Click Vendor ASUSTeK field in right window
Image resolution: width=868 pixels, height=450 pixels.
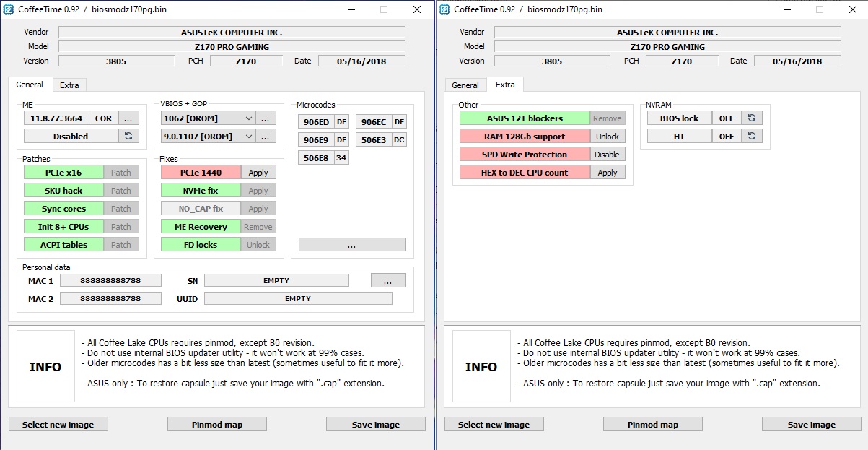pos(667,33)
